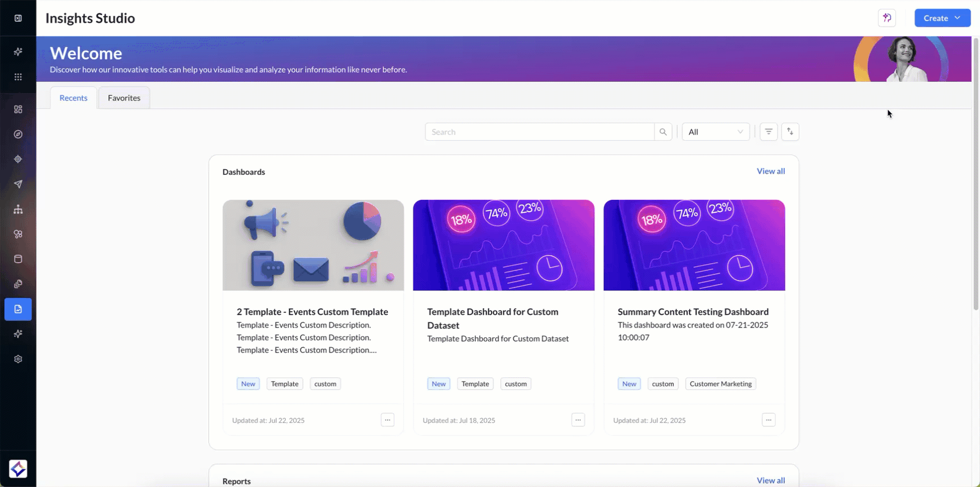Screen dimensions: 980x487
Task: Toggle the sort order arrows button
Action: pyautogui.click(x=790, y=132)
